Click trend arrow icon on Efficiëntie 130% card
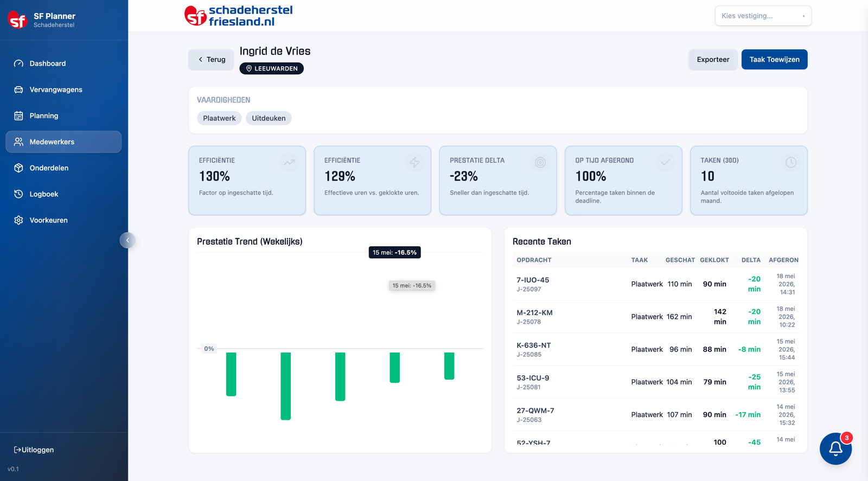This screenshot has height=481, width=868. [x=289, y=162]
